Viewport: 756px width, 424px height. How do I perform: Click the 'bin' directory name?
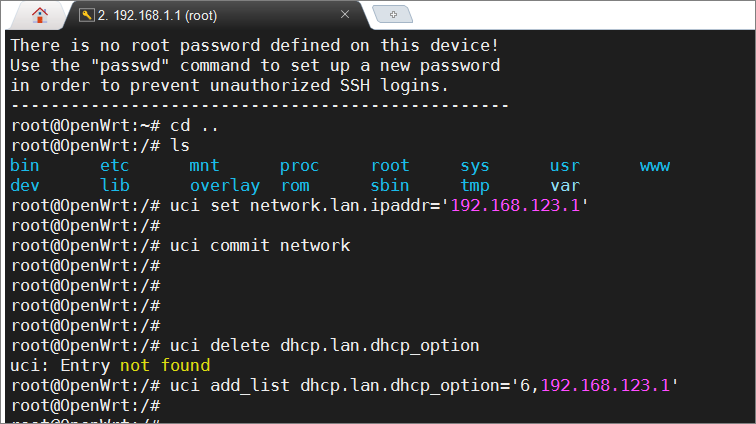(x=25, y=165)
